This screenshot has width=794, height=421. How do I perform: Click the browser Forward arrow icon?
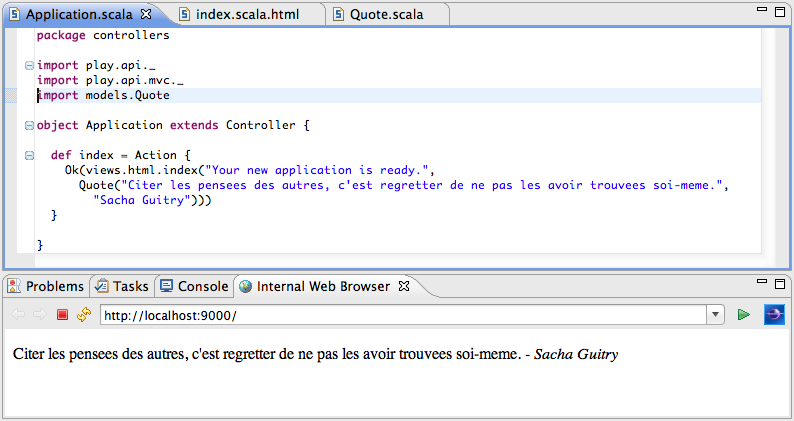[40, 315]
